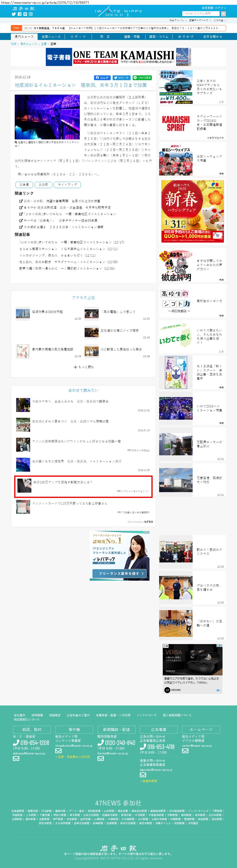Share article via Facebook シェア button

click(x=102, y=78)
